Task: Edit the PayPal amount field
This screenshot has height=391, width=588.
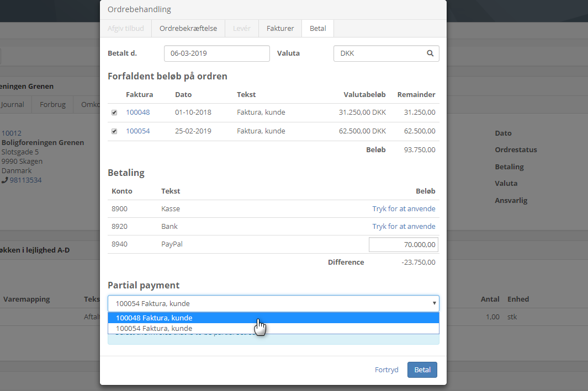Action: 403,244
